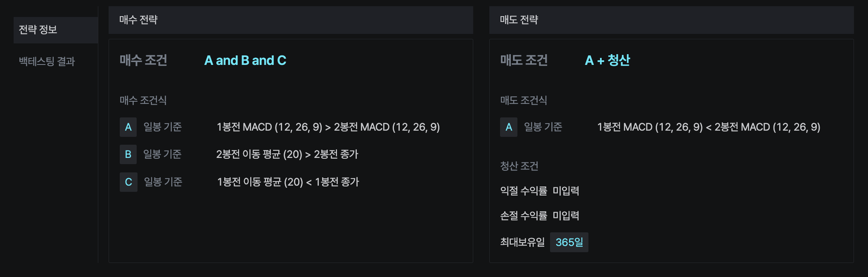
Task: Click the 매수 조건식 section label
Action: point(143,100)
